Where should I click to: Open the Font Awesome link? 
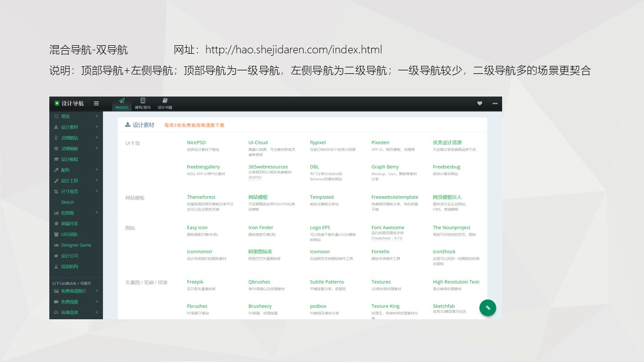388,228
